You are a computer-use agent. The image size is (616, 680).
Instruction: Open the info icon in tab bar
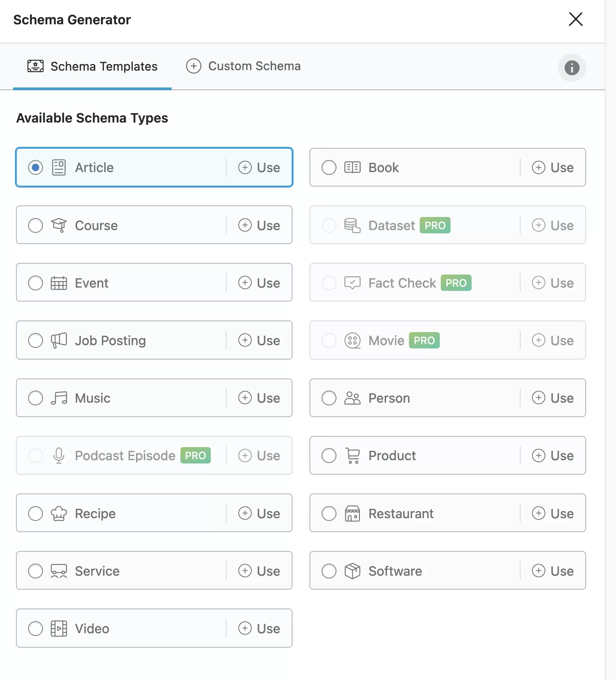[572, 68]
